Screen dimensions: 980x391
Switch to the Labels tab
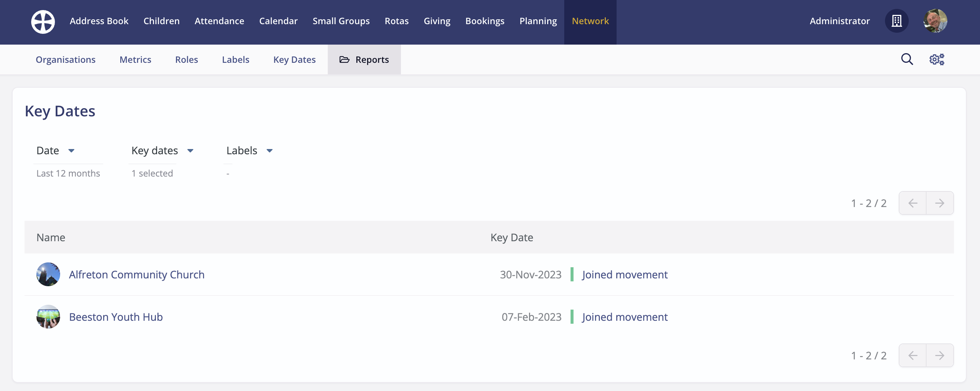[235, 59]
